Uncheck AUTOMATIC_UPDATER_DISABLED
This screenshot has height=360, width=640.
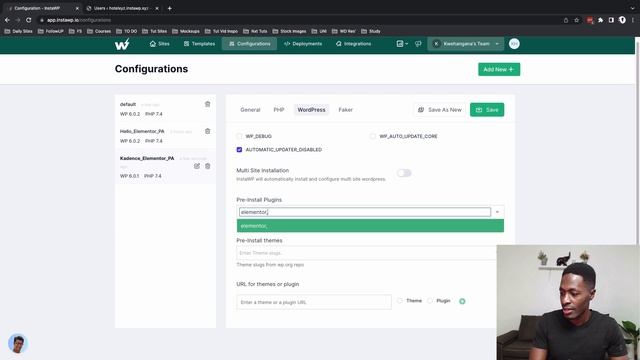pos(239,150)
